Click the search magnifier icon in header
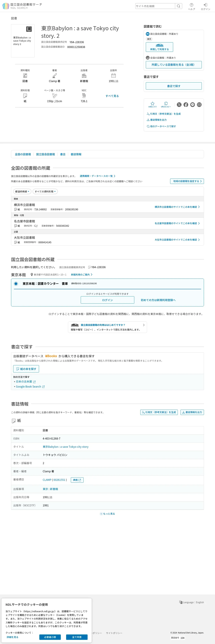This screenshot has width=215, height=644. pos(178,6)
